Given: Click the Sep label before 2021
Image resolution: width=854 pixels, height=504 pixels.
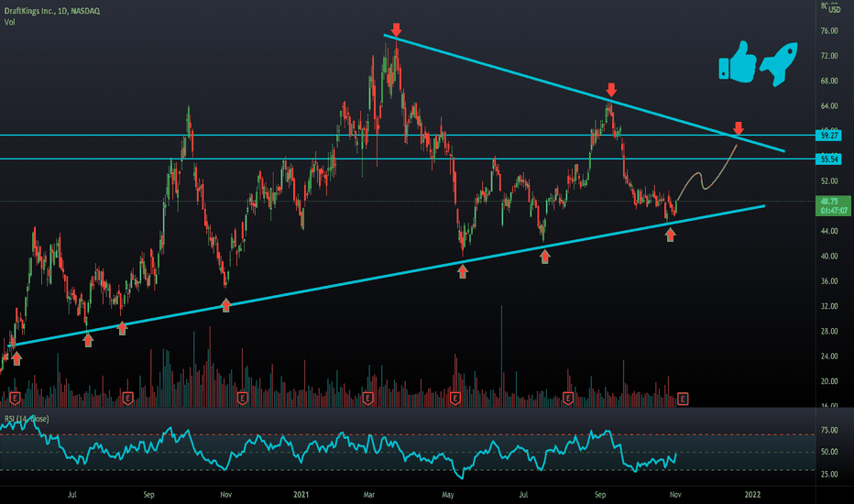Looking at the screenshot, I should pos(148,495).
